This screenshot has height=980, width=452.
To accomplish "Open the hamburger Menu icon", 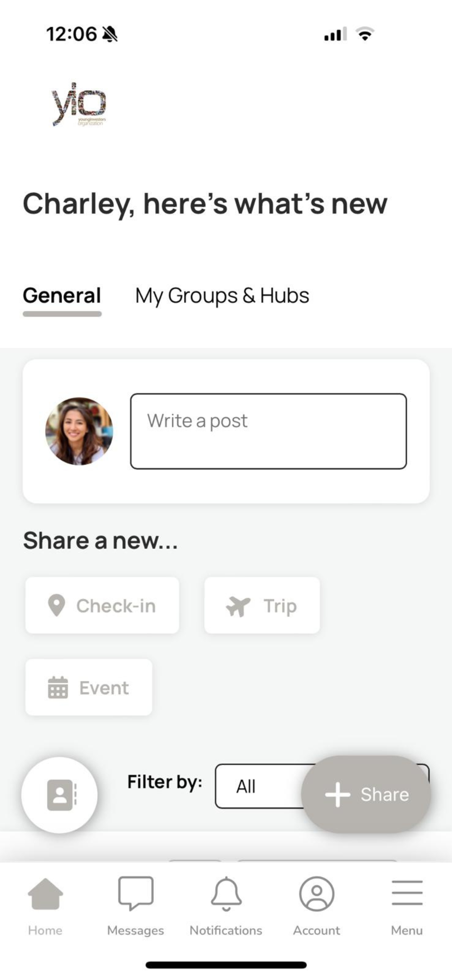I will click(407, 892).
